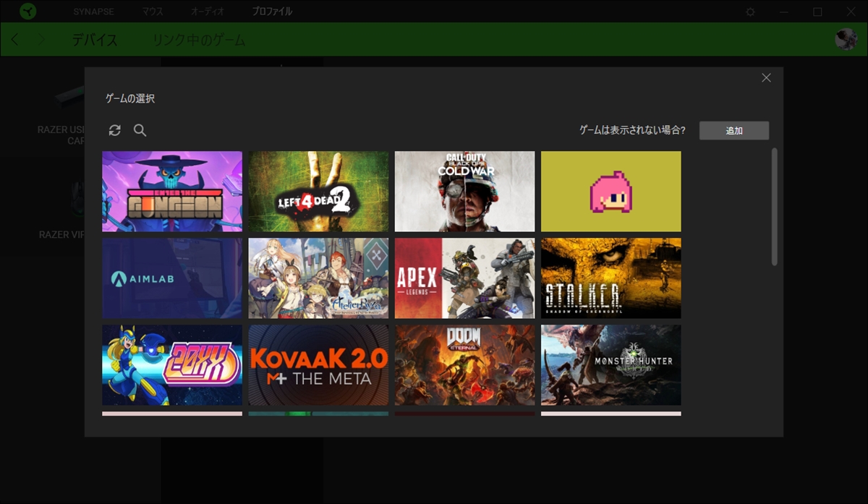Maximize the Synapse window
The width and height of the screenshot is (868, 504).
[817, 12]
